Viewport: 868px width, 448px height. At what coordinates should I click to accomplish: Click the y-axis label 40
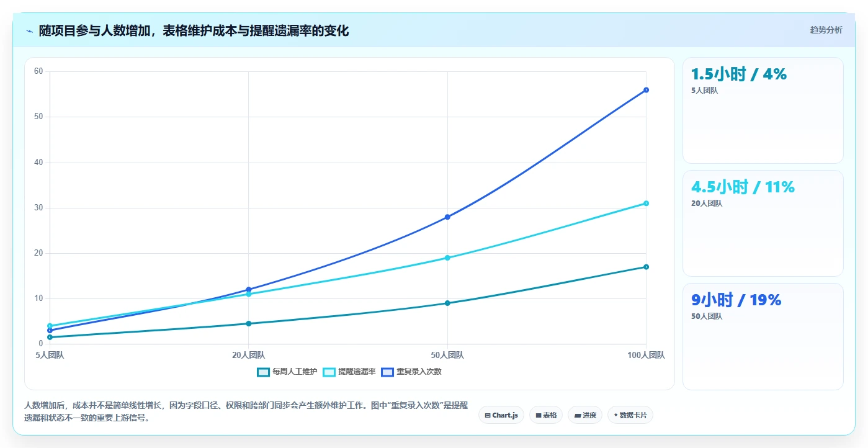38,163
